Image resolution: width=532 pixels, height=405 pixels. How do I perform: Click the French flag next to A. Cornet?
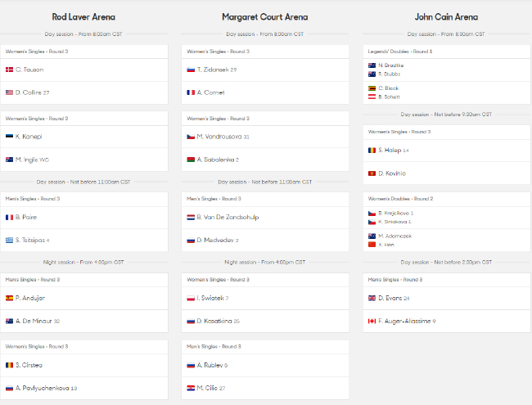pos(190,92)
